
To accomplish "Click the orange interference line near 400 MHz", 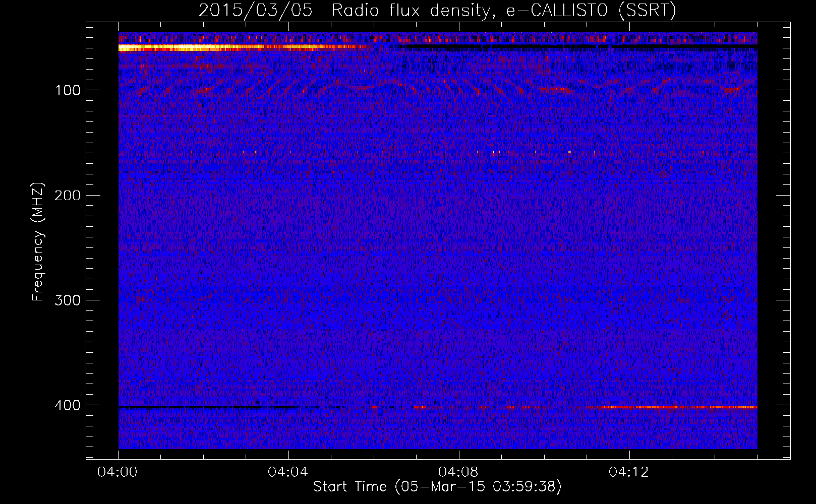I will [671, 407].
